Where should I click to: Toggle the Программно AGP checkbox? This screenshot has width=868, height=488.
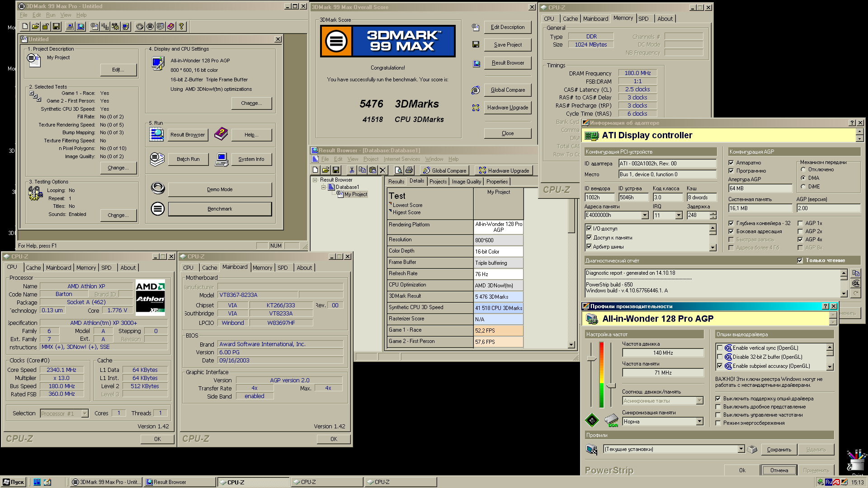(x=731, y=171)
